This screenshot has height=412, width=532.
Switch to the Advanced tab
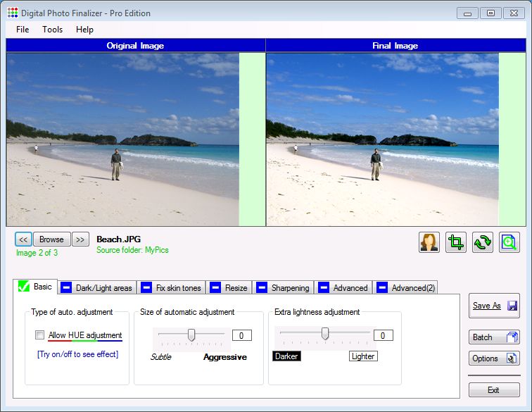pyautogui.click(x=343, y=287)
